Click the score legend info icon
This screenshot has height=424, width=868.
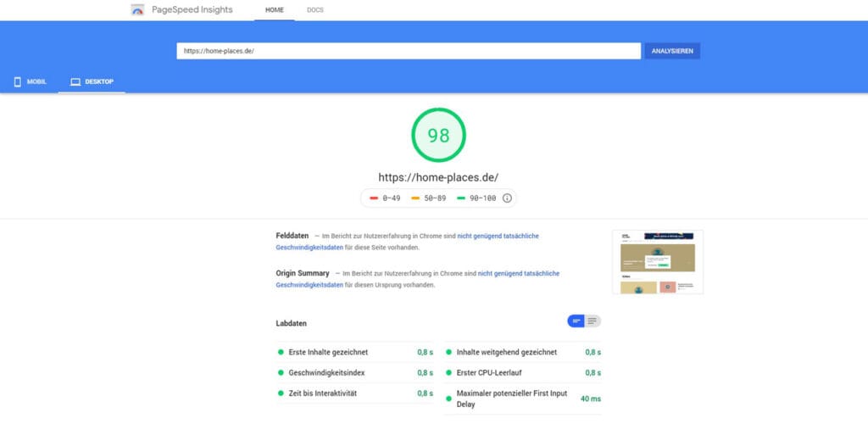point(507,198)
